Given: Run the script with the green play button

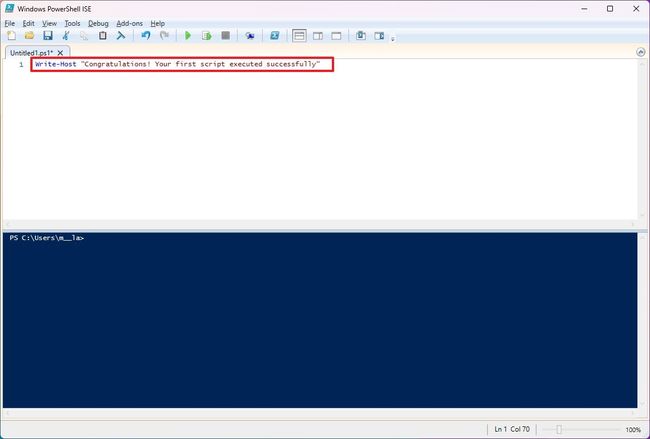Looking at the screenshot, I should pyautogui.click(x=188, y=36).
